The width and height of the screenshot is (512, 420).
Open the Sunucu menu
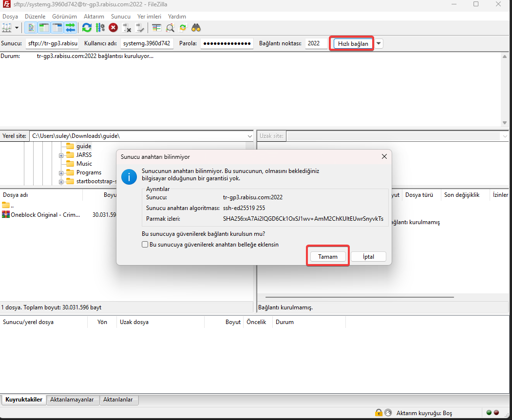120,16
